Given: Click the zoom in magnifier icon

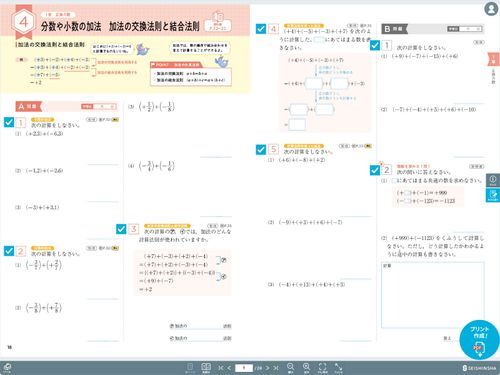Looking at the screenshot, I should pyautogui.click(x=306, y=368).
